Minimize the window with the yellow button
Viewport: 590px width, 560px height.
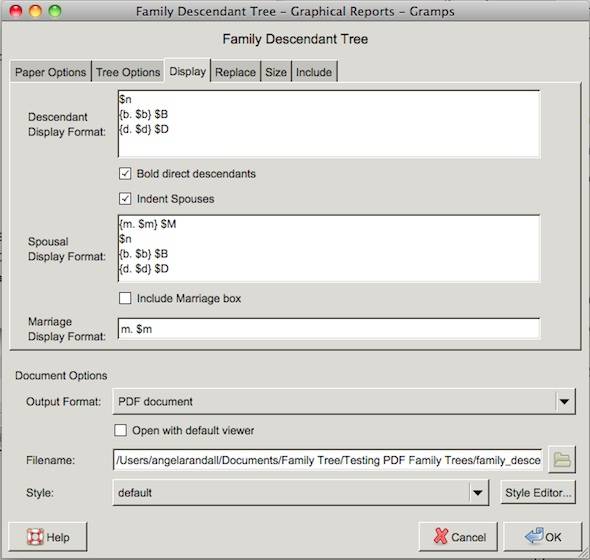coord(35,11)
